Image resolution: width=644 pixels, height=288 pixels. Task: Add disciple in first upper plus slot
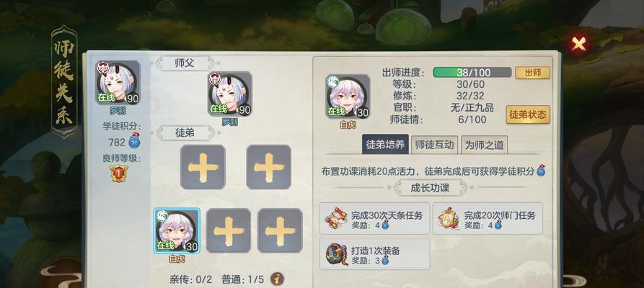[x=203, y=167]
